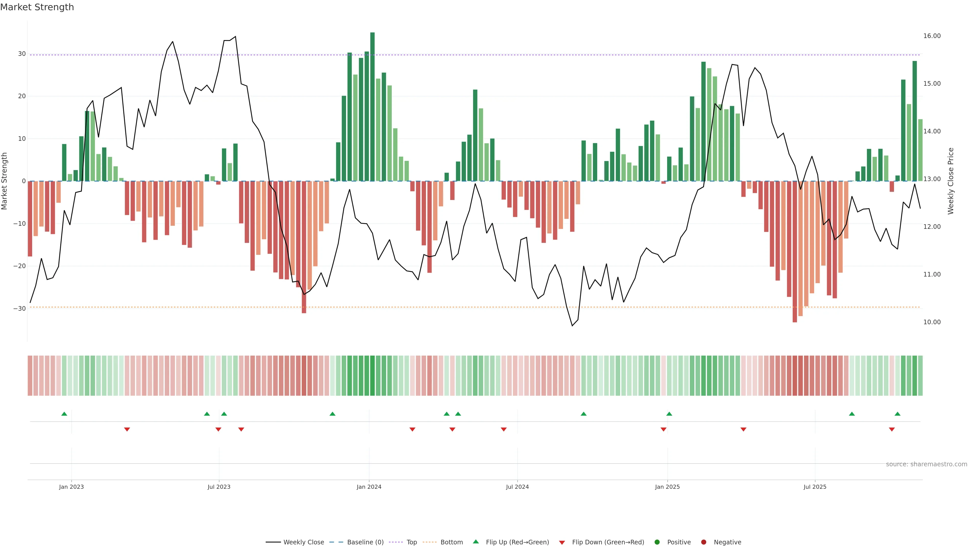
Task: Click the first red flip-down triangle marker
Action: 127,429
